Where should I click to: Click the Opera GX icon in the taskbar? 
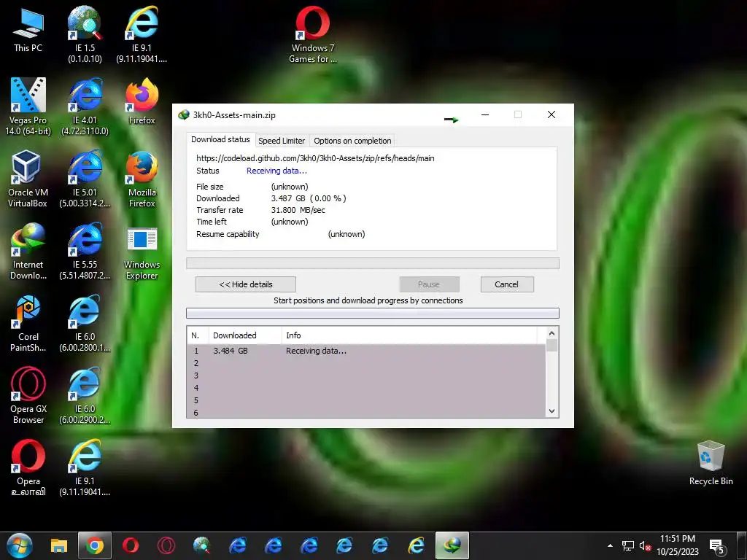coord(166,545)
